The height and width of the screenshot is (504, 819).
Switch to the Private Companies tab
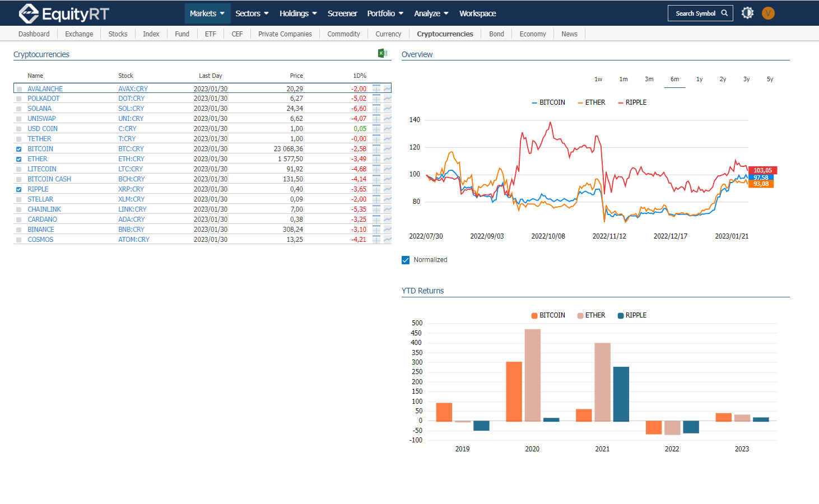285,34
